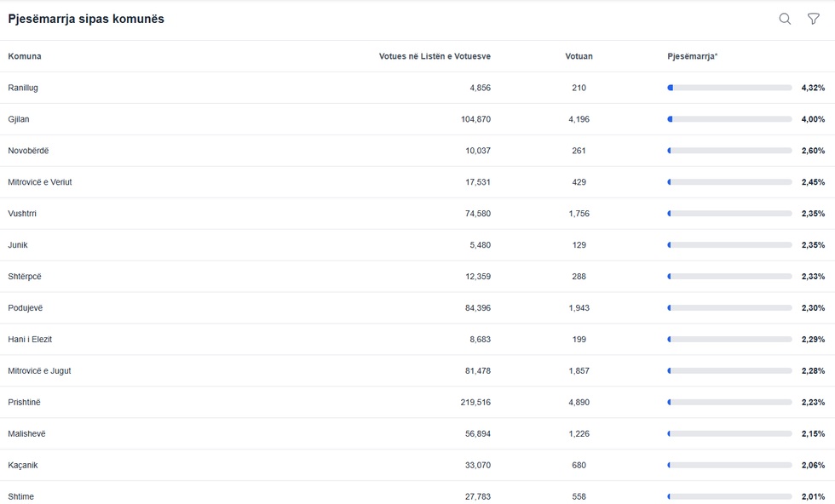
Task: Select Prishtinë in the table
Action: 24,403
